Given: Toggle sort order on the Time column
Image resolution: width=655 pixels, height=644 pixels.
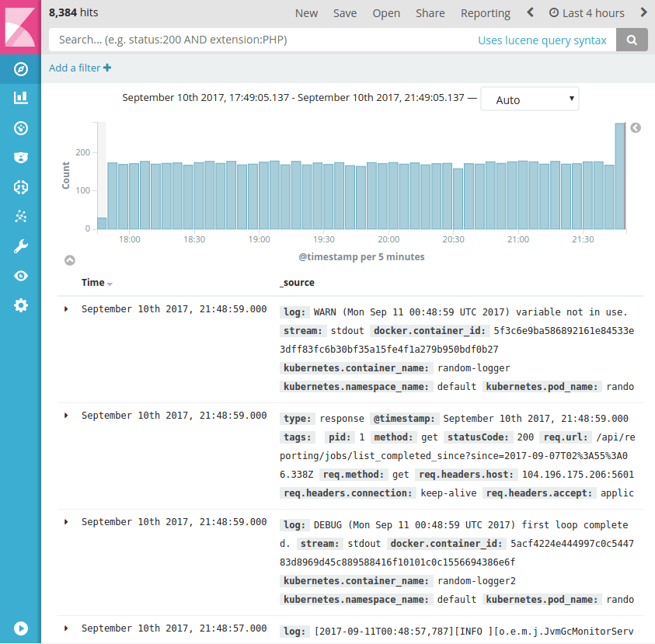Looking at the screenshot, I should pos(96,282).
